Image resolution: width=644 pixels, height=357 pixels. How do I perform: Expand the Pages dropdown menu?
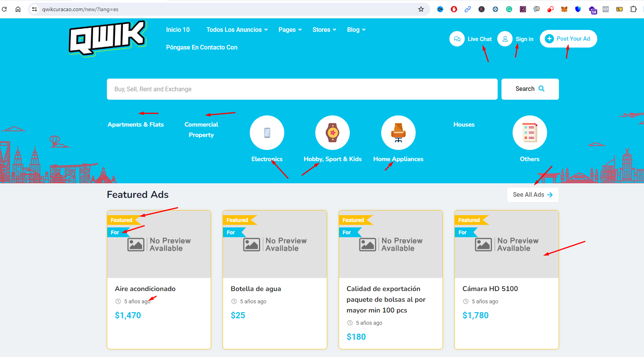(x=290, y=30)
